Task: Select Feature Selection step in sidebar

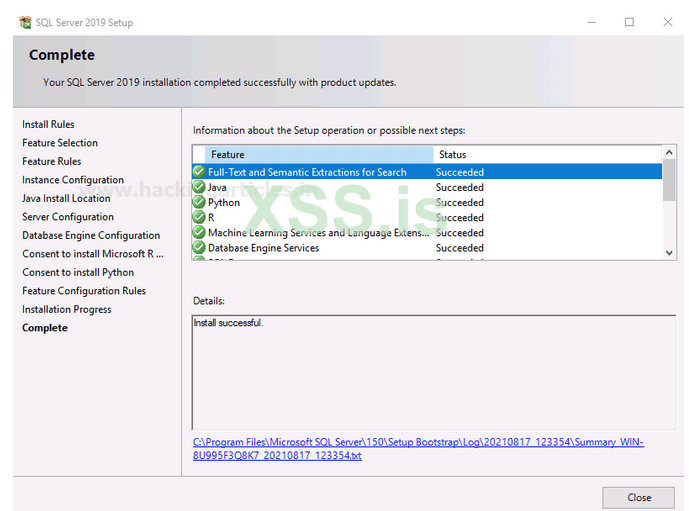Action: (60, 143)
